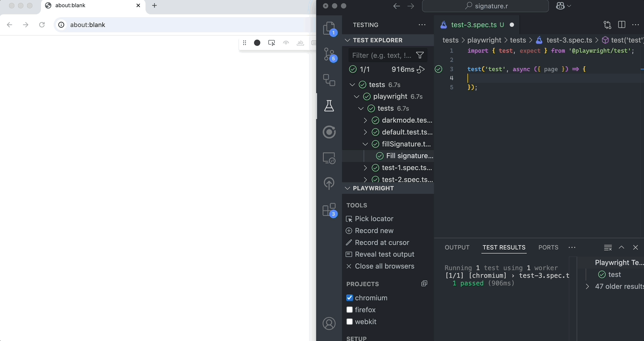The width and height of the screenshot is (644, 341).
Task: Reload the browser page
Action: click(x=42, y=25)
